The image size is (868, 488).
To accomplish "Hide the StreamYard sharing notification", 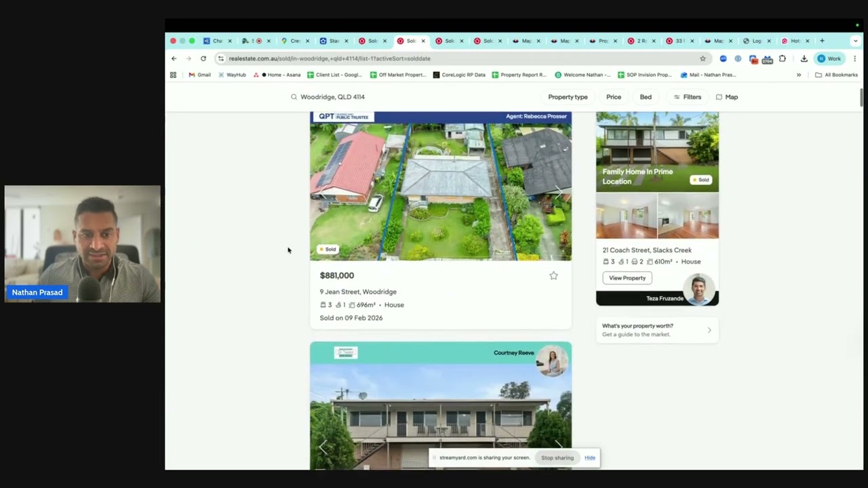I will [x=590, y=457].
